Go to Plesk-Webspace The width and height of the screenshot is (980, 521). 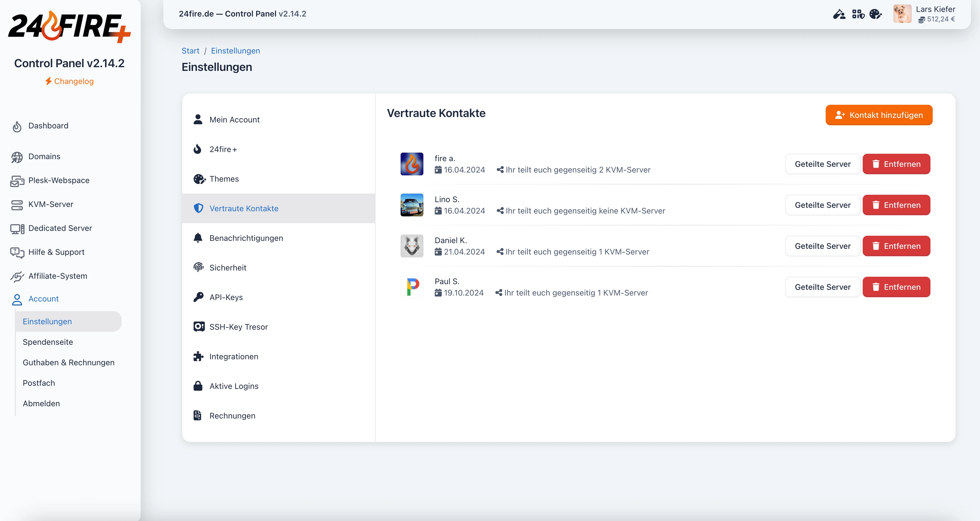[59, 180]
